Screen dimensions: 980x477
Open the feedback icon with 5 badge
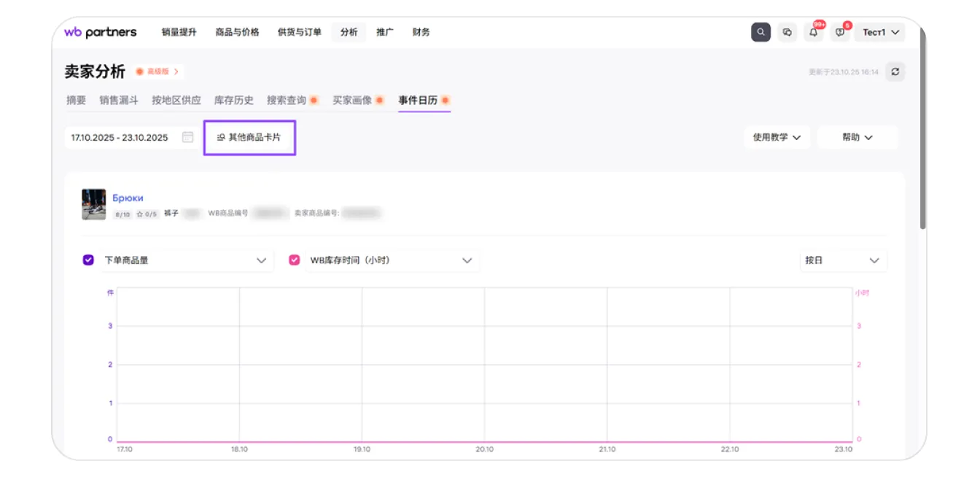pos(840,32)
